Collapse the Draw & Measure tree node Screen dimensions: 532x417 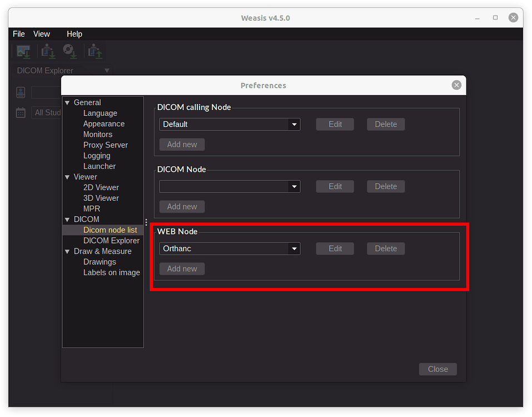pos(67,251)
